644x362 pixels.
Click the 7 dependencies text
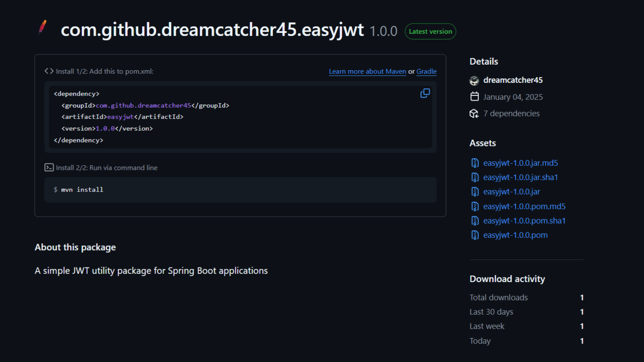tap(511, 114)
